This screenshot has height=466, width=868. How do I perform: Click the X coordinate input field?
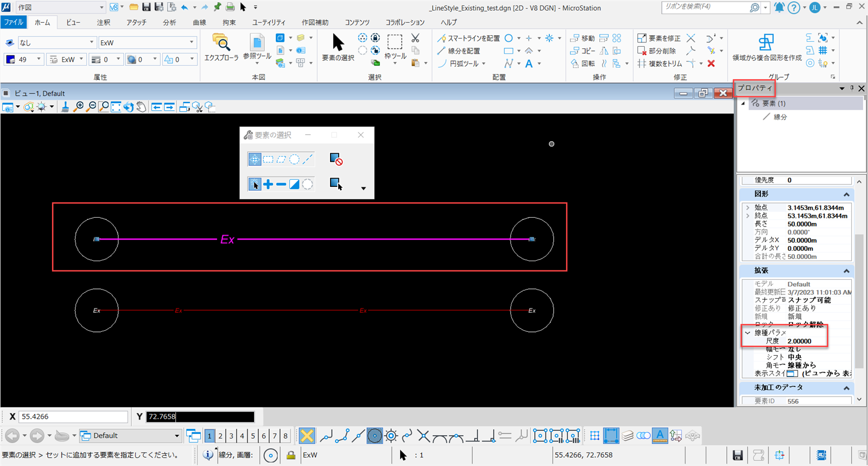pos(73,417)
